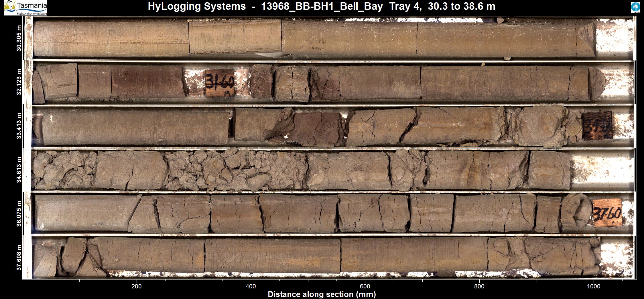Click the 400 tick on distance axis
Viewport: 644px width, 299px height.
click(251, 286)
